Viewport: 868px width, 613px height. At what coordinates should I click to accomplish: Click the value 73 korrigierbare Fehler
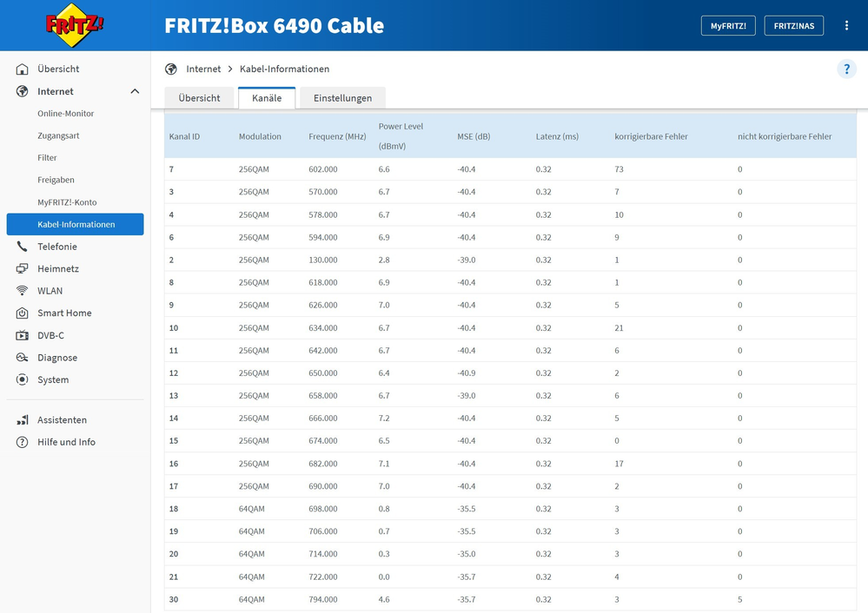619,169
